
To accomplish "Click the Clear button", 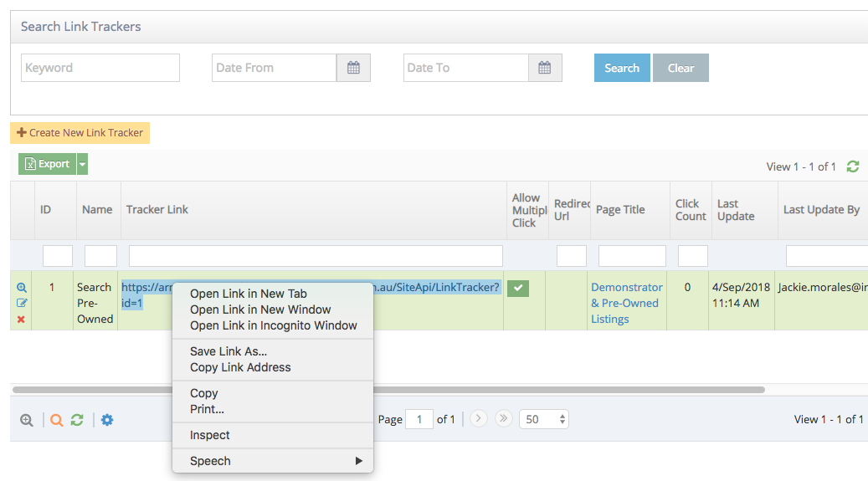I will (x=681, y=68).
